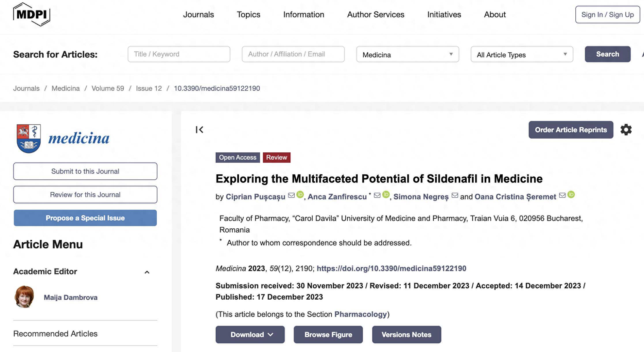Click Maija Dambrova's profile photo

(24, 297)
